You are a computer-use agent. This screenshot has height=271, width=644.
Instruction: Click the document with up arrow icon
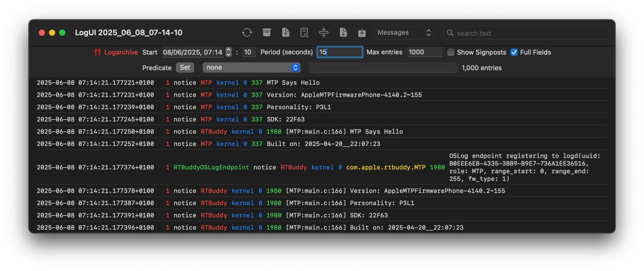(x=285, y=33)
